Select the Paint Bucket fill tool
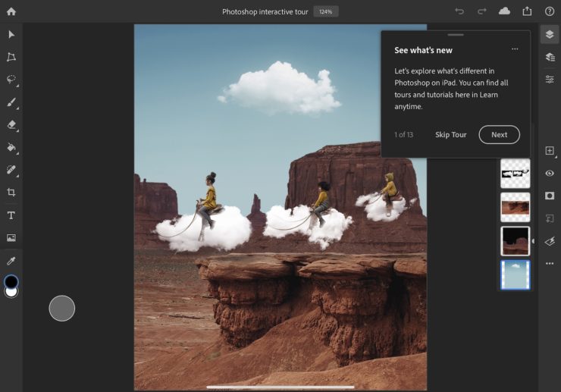Screen dimensions: 561x392 [x=11, y=148]
